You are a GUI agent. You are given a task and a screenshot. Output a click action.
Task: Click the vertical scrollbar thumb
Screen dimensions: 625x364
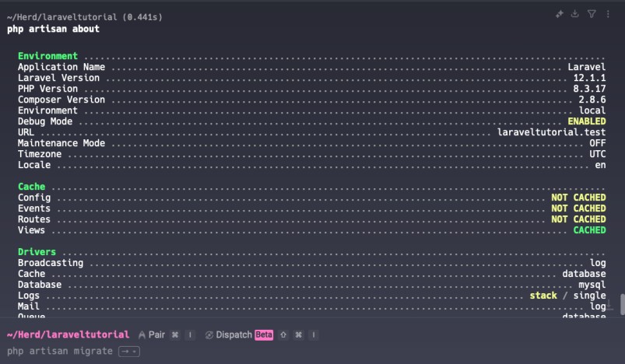pyautogui.click(x=622, y=304)
